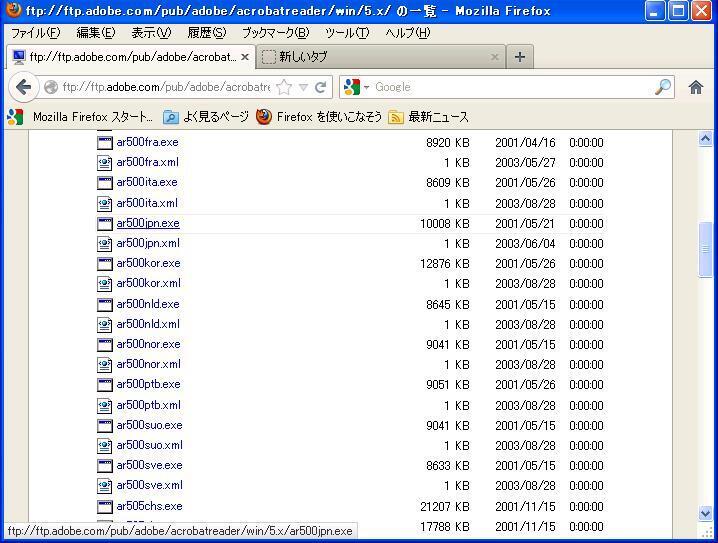Click the exe icon beside ar500jpn.exe
Image resolution: width=718 pixels, height=543 pixels.
[105, 223]
